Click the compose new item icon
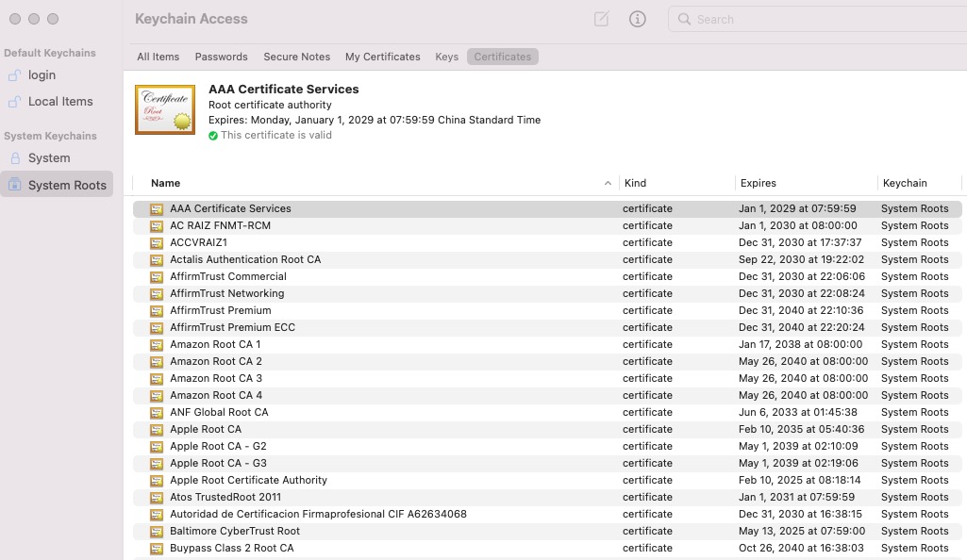This screenshot has height=560, width=967. click(601, 19)
